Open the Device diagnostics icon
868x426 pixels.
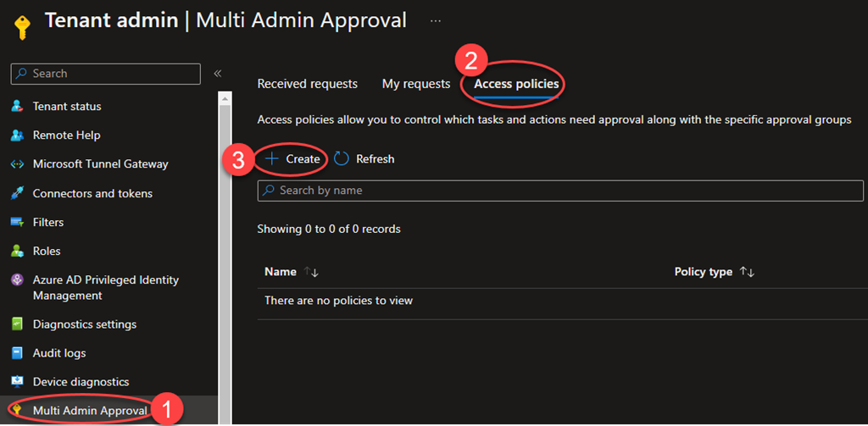tap(16, 382)
